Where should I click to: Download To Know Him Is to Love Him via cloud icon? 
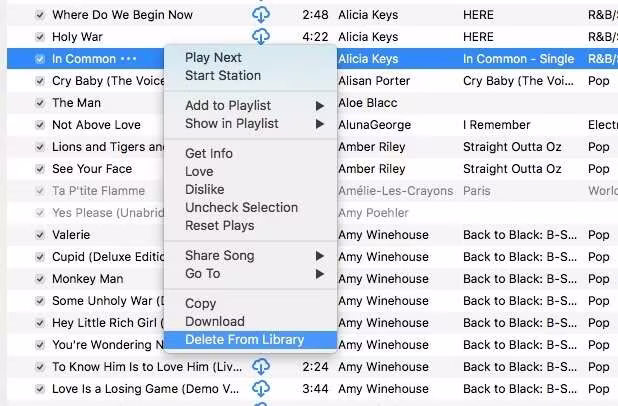(261, 367)
